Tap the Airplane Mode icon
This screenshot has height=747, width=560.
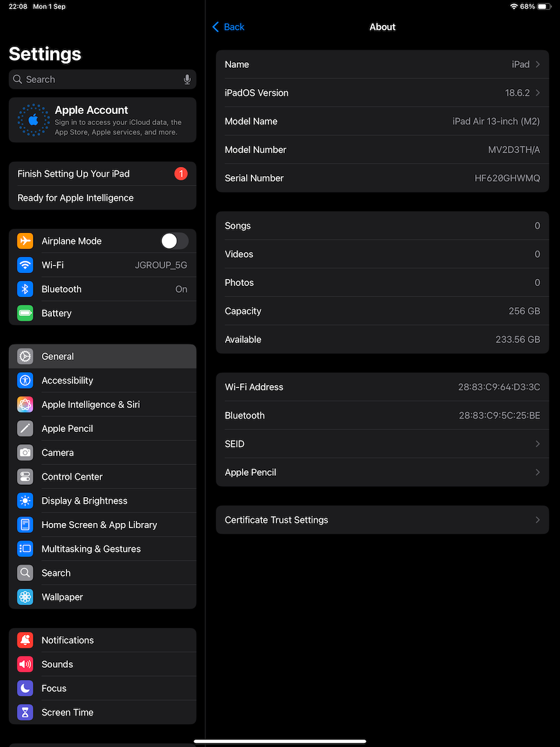[25, 241]
